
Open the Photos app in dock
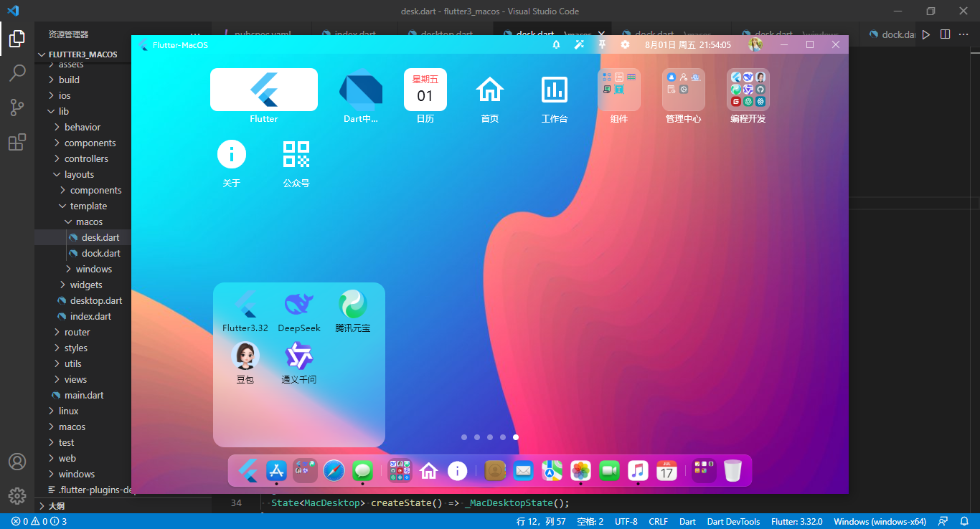coord(580,471)
